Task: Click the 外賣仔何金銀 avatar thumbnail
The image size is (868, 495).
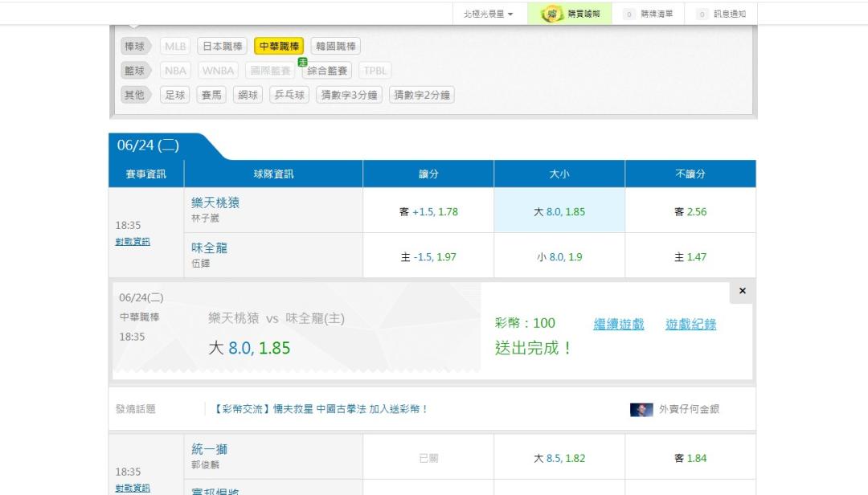Action: tap(641, 410)
